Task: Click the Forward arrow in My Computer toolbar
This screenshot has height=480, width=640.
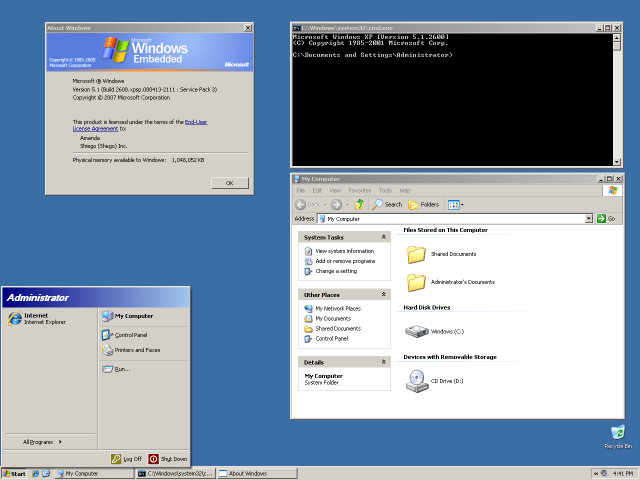Action: (336, 204)
